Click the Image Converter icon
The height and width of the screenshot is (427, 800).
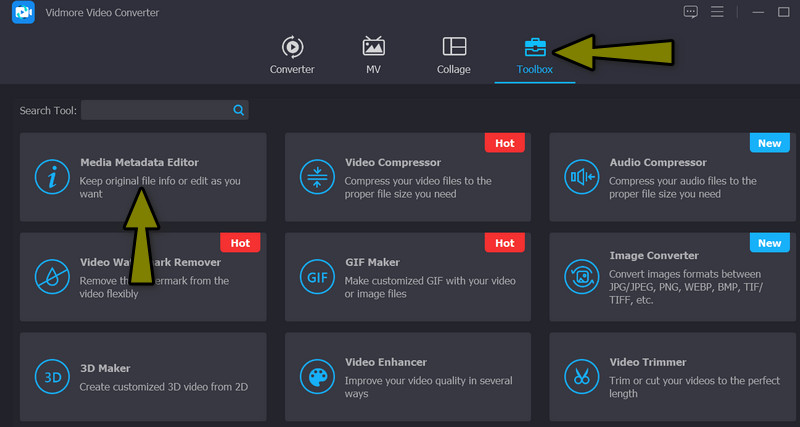pos(581,275)
